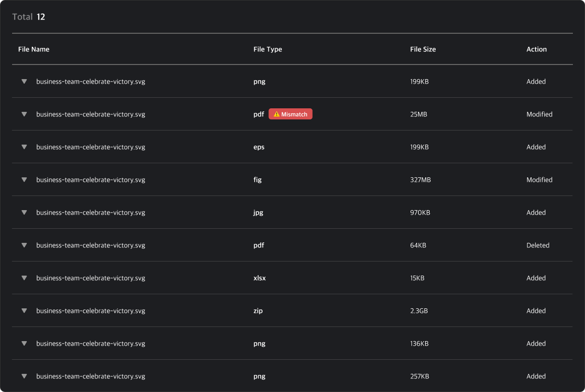Click the Total 12 count label
The image size is (585, 392).
(29, 16)
